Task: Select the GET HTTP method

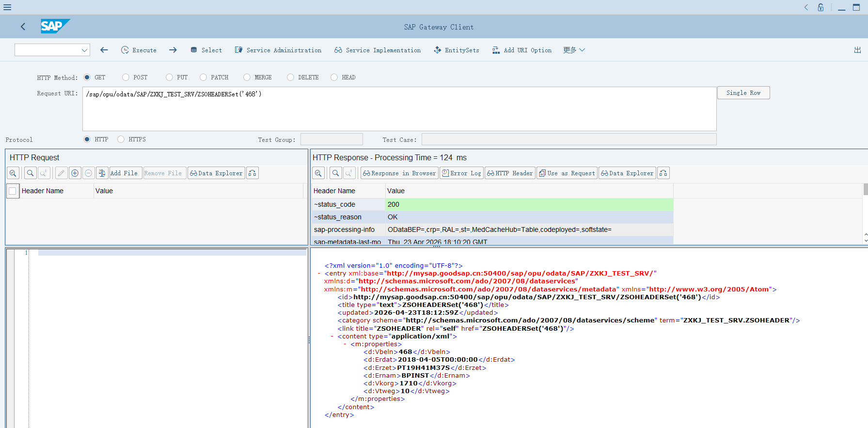Action: point(87,77)
